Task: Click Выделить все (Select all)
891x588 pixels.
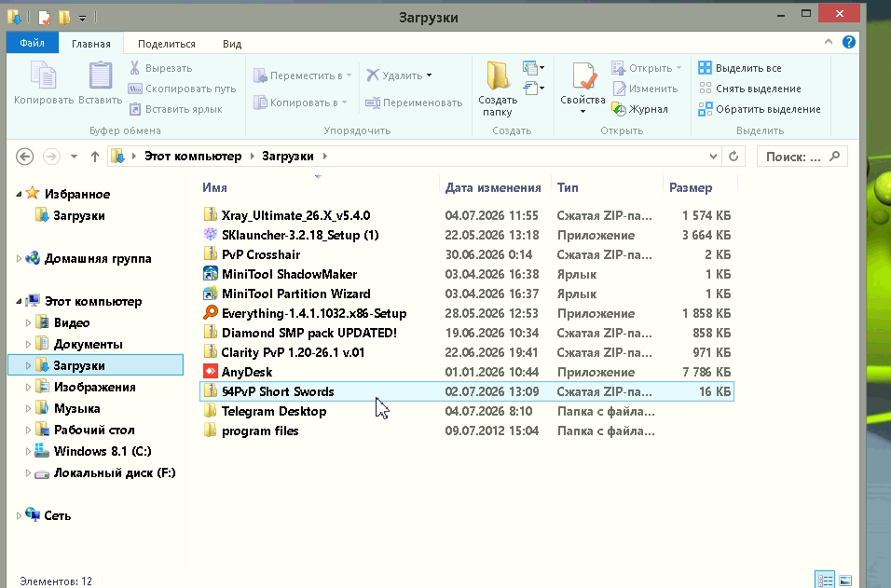Action: [x=740, y=68]
